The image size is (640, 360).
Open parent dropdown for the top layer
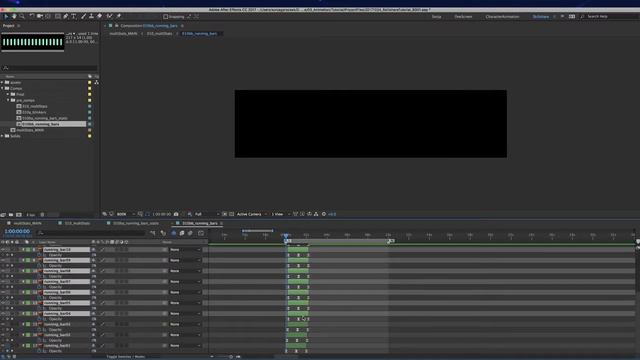pyautogui.click(x=185, y=249)
